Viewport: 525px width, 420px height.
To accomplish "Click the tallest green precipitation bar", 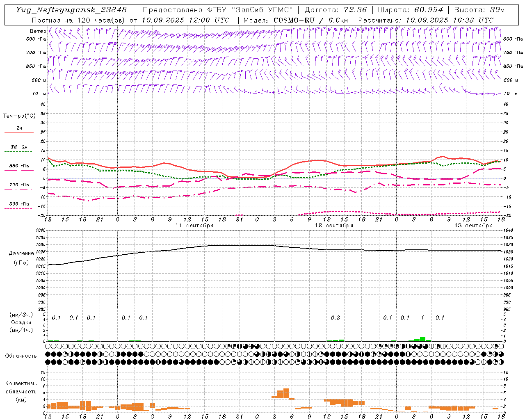I will (422, 339).
